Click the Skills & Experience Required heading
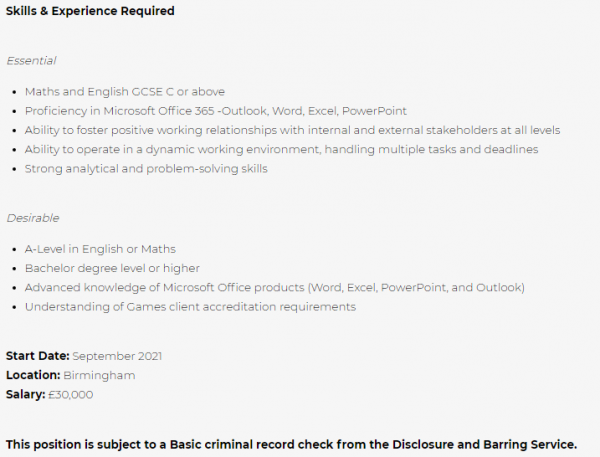Viewport: 600px width, 457px height. coord(90,11)
